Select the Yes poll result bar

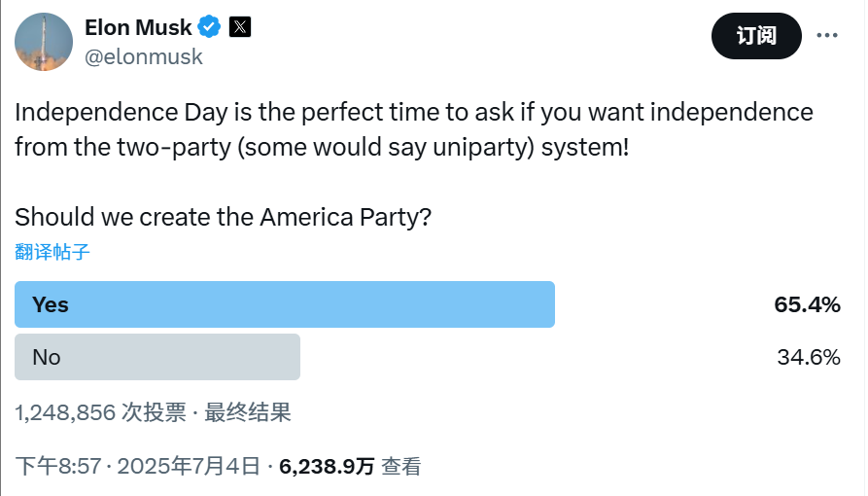284,304
